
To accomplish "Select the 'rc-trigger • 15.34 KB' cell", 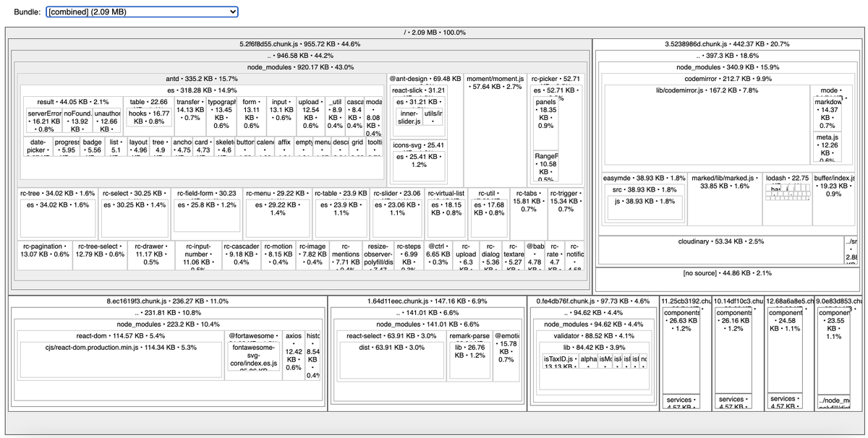I will pos(566,213).
